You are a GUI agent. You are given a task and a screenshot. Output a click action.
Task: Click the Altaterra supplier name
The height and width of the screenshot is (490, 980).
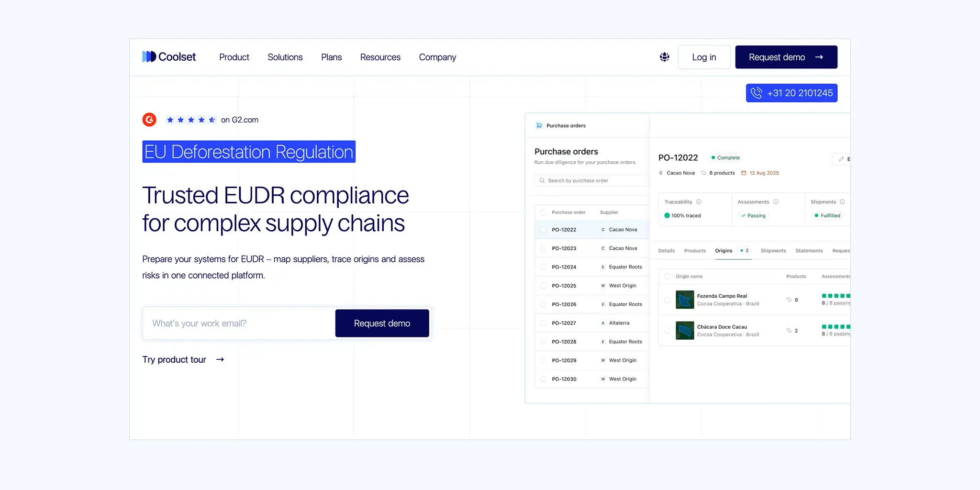(619, 323)
